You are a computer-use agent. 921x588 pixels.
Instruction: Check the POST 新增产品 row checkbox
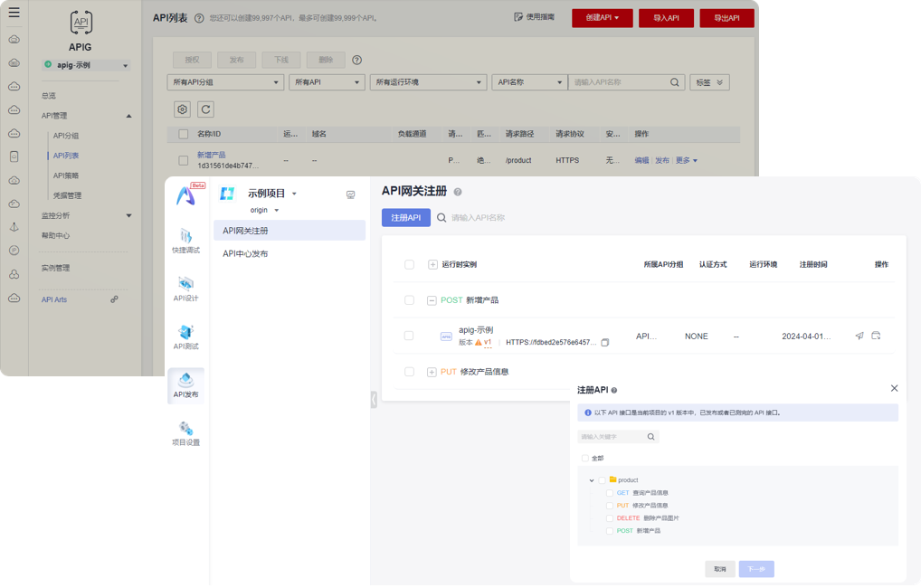pos(410,300)
